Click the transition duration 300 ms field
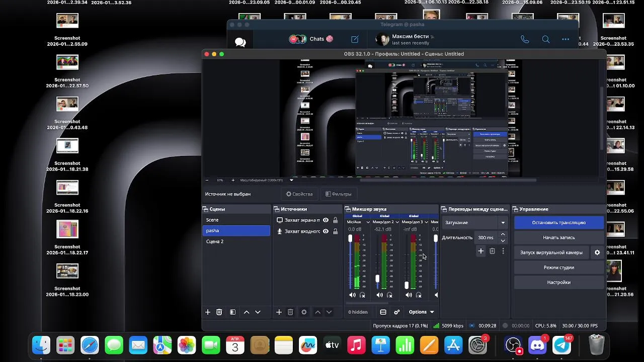644x362 pixels. pyautogui.click(x=487, y=237)
